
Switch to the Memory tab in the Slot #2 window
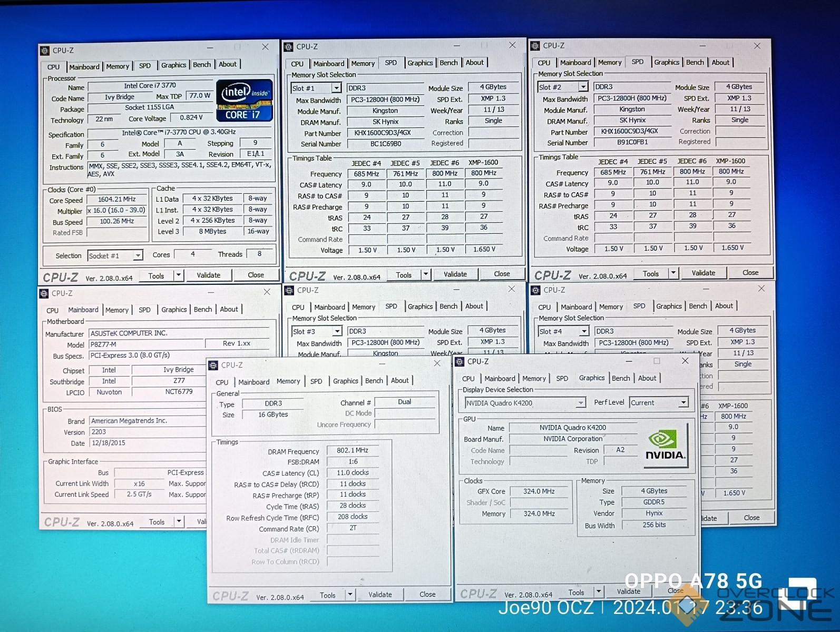[x=610, y=62]
